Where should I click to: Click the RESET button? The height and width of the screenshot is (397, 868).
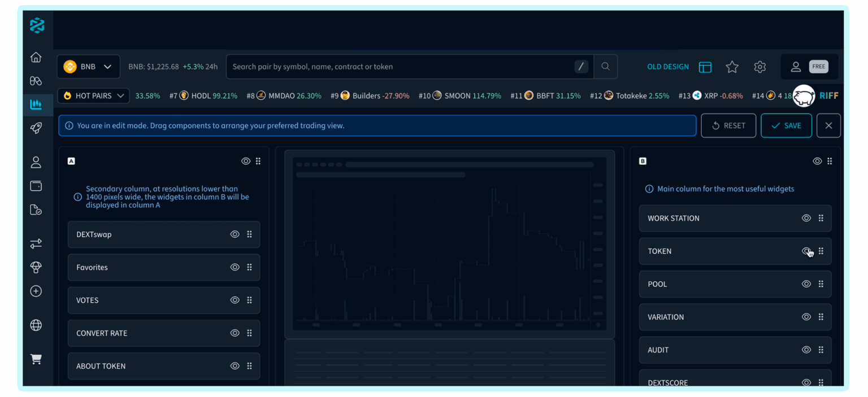pos(728,125)
